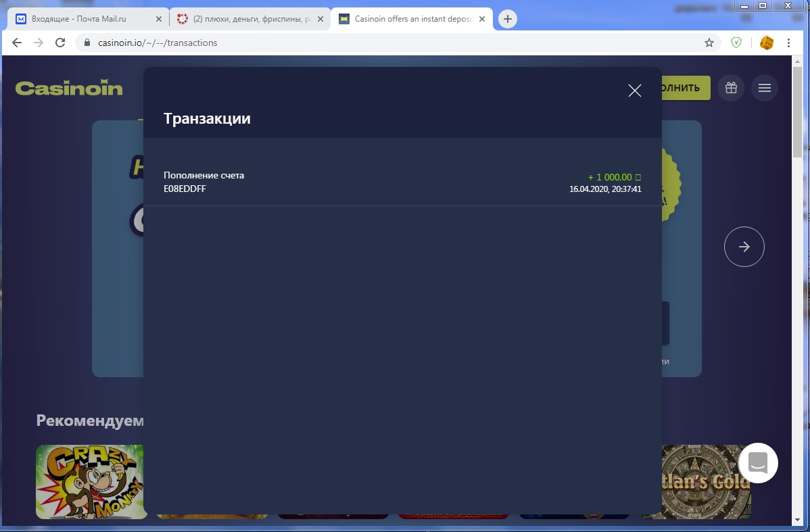Open Chrome three-dot menu
Viewport: 810px width, 532px height.
click(788, 43)
